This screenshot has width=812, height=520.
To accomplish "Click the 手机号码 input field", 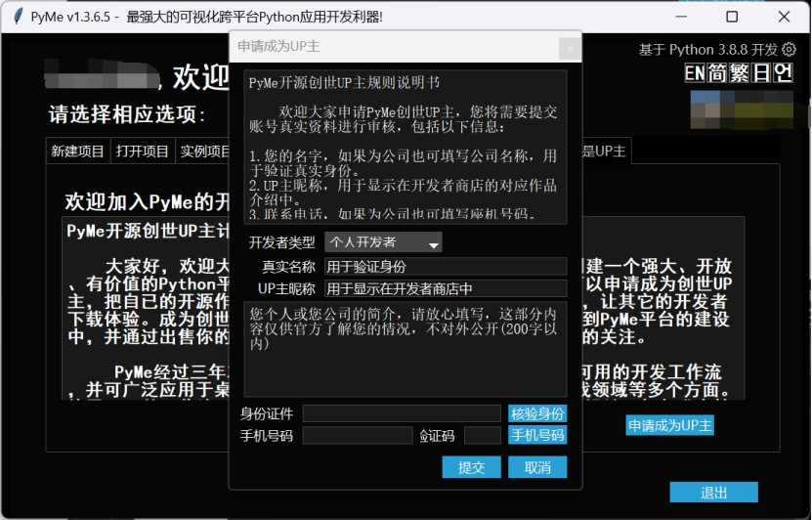I will click(358, 436).
